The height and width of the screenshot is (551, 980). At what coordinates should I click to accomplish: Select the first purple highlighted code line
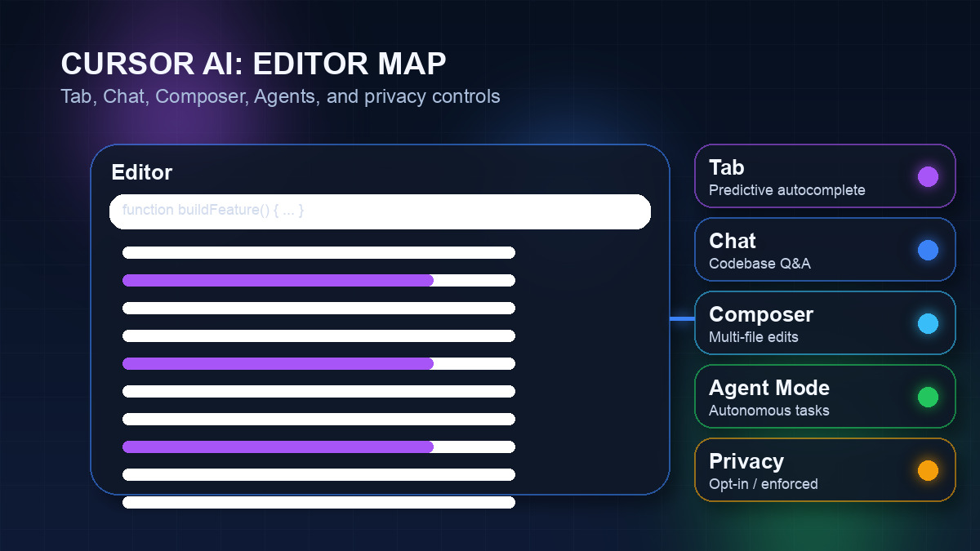(x=278, y=280)
